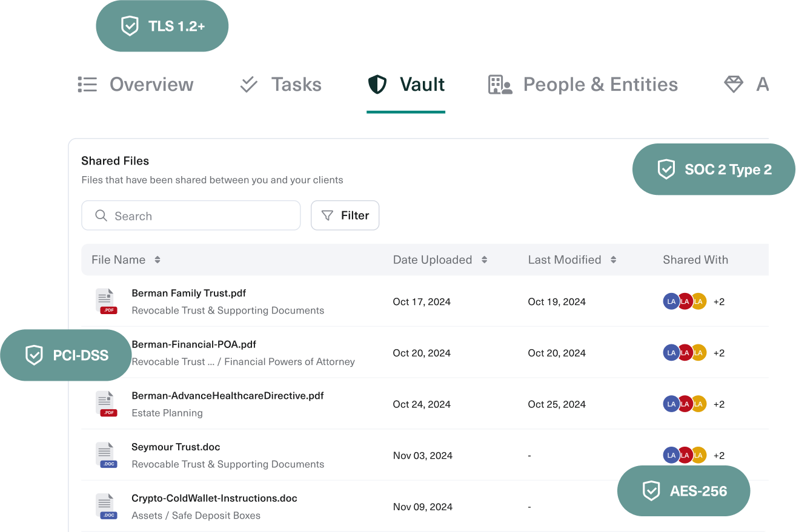Click the TLS 1.2+ badge
This screenshot has width=796, height=532.
[162, 26]
